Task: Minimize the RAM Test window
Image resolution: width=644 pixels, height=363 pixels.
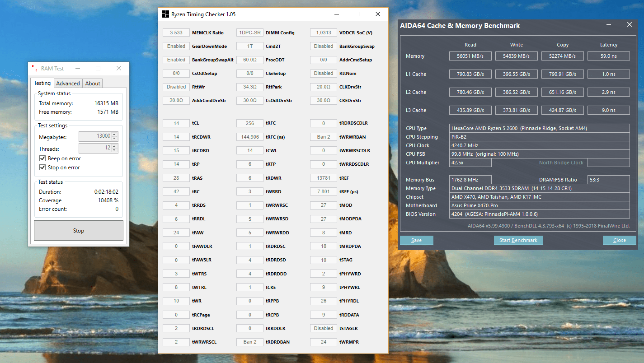Action: 78,68
